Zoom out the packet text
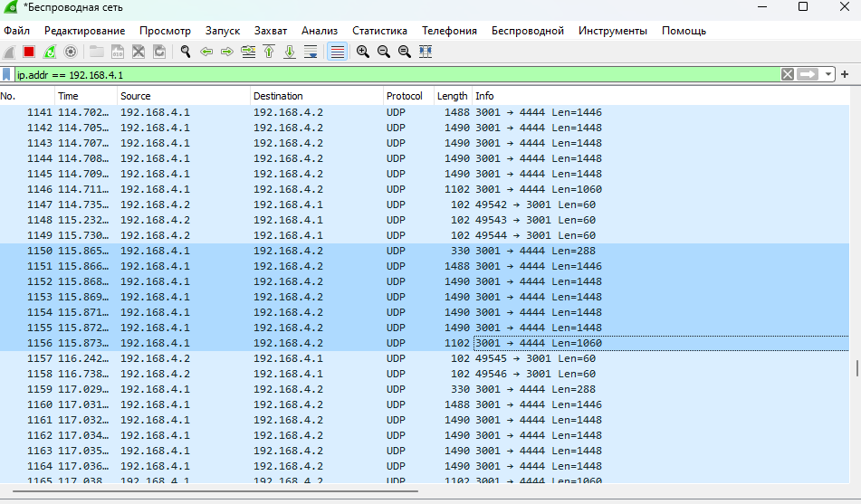 (384, 52)
